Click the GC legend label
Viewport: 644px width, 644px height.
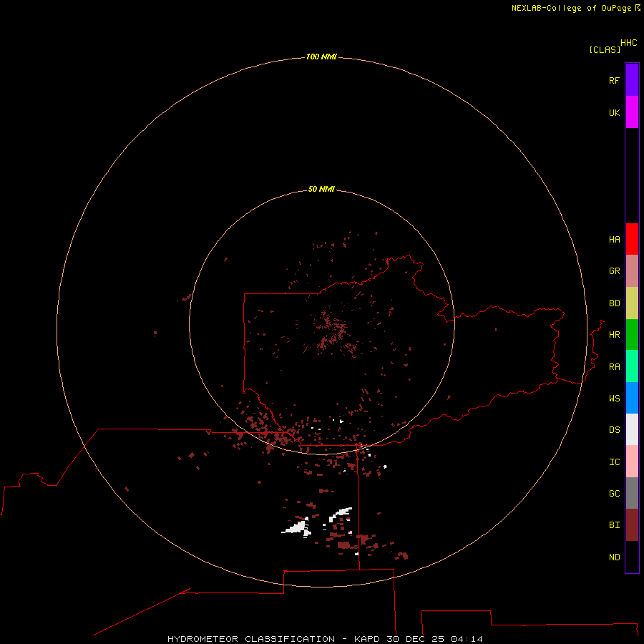click(614, 494)
